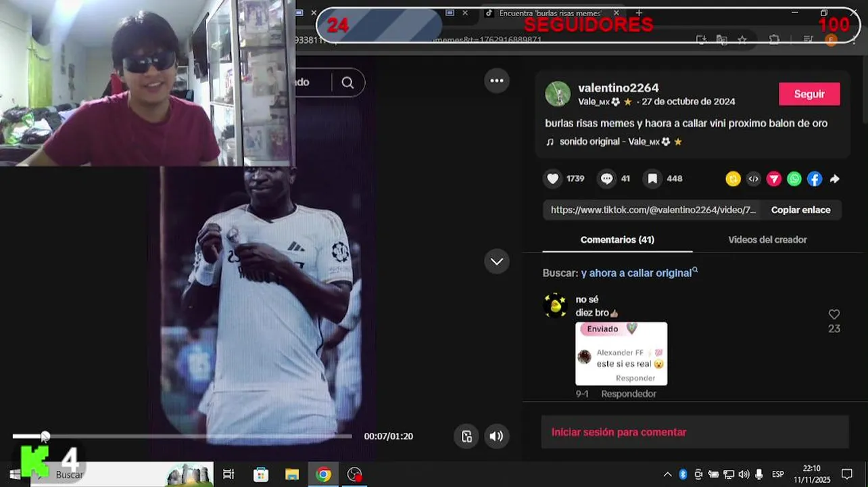Share the video to Facebook
Viewport: 868px width, 487px height.
815,179
